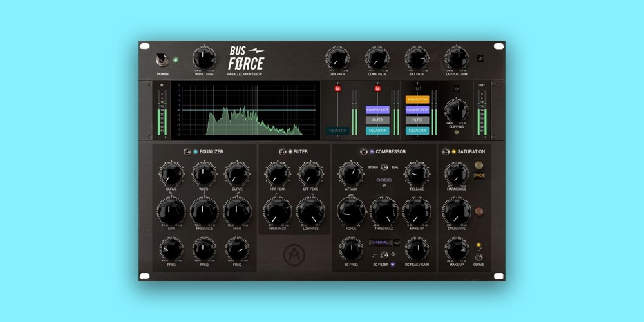Image resolution: width=644 pixels, height=322 pixels.
Task: Toggle the Equalizer section on/off switch
Action: (x=187, y=151)
